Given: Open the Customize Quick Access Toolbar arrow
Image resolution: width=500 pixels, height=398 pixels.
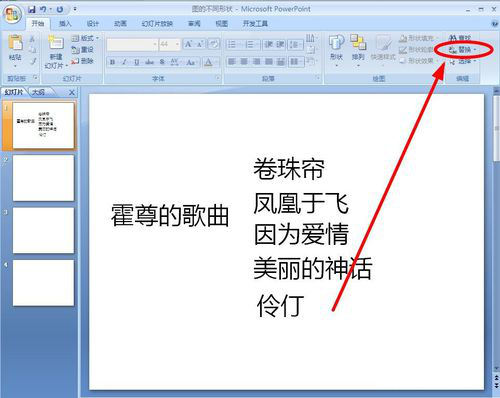Looking at the screenshot, I should click(x=75, y=9).
